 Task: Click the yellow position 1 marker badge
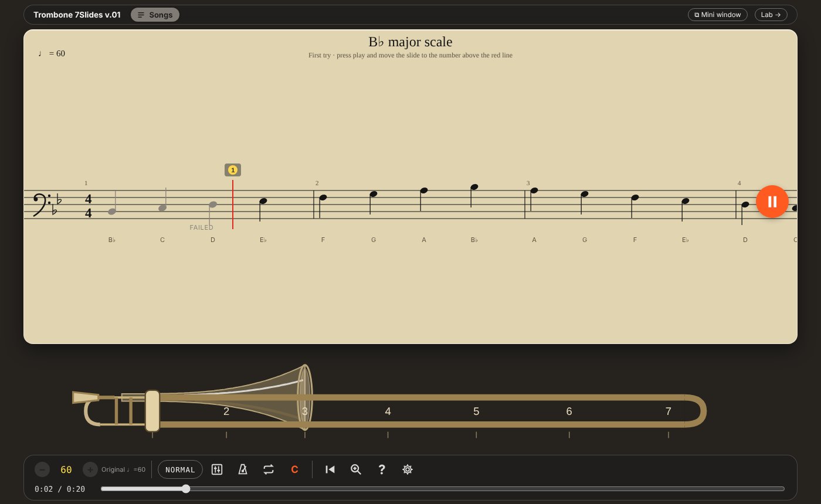pyautogui.click(x=233, y=170)
